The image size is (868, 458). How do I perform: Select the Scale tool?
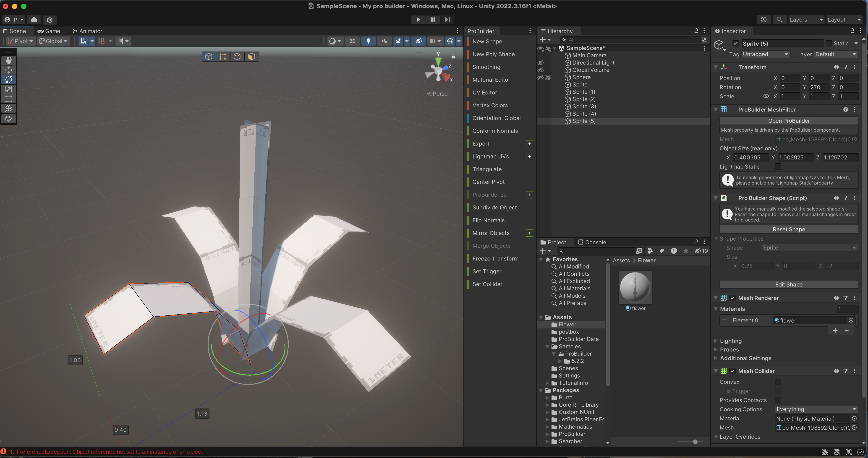click(9, 89)
